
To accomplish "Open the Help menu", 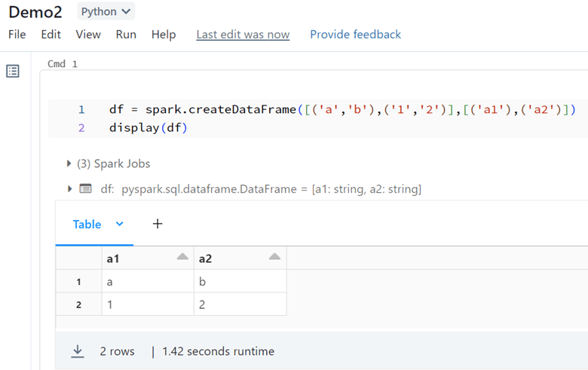I will click(164, 35).
